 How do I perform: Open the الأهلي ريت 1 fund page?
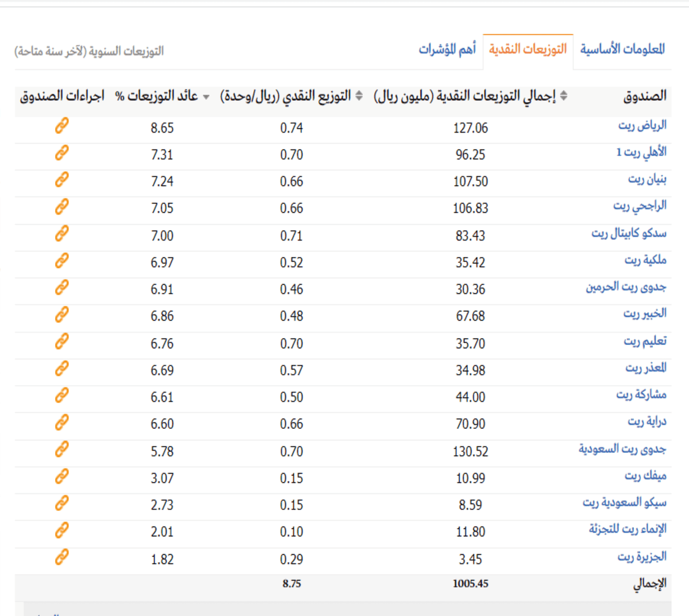coord(641,153)
